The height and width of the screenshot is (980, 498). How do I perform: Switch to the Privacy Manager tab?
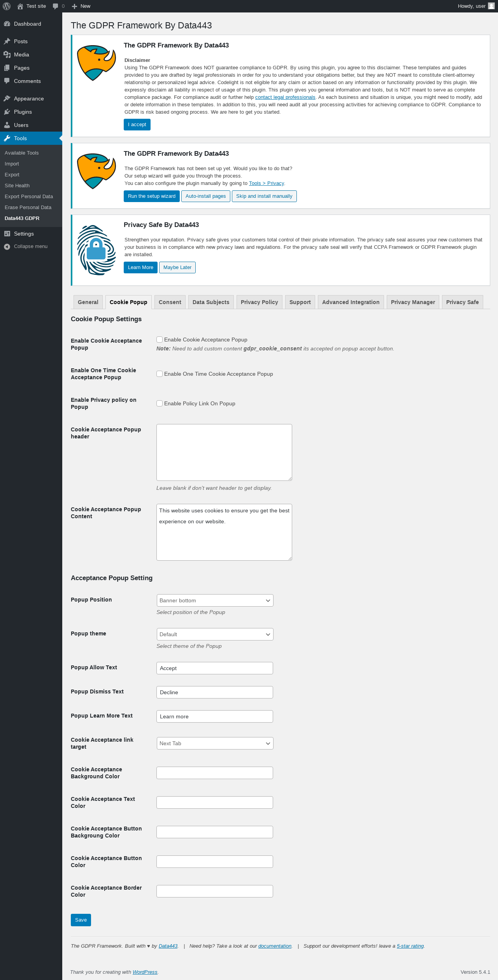pyautogui.click(x=413, y=302)
